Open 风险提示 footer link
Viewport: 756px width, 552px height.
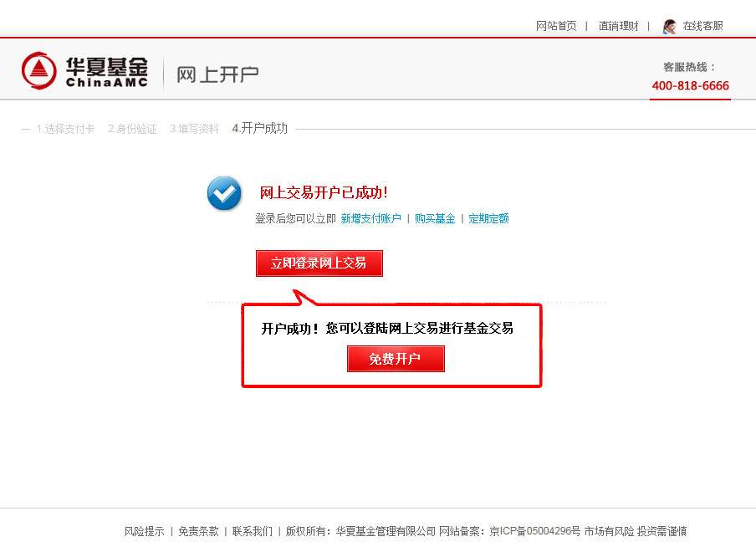point(144,531)
